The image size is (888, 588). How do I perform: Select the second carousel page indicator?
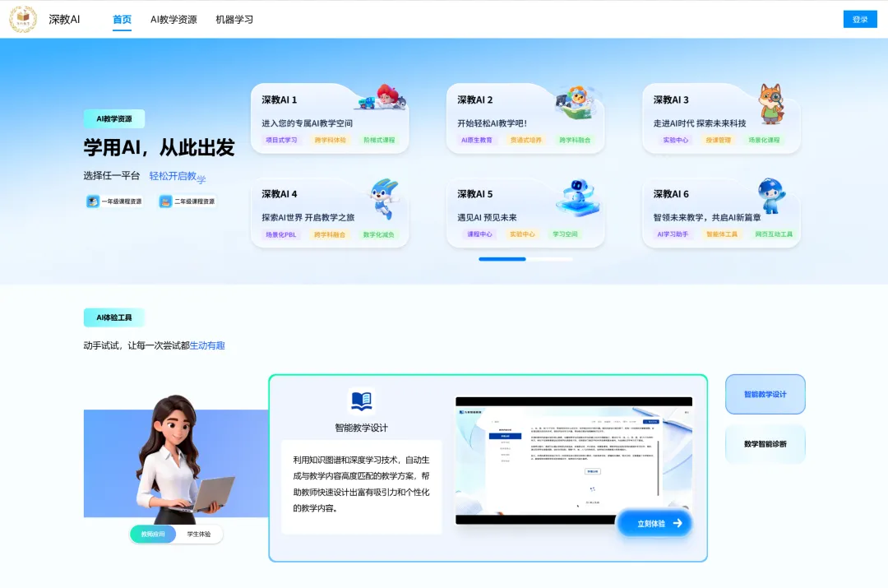(549, 259)
